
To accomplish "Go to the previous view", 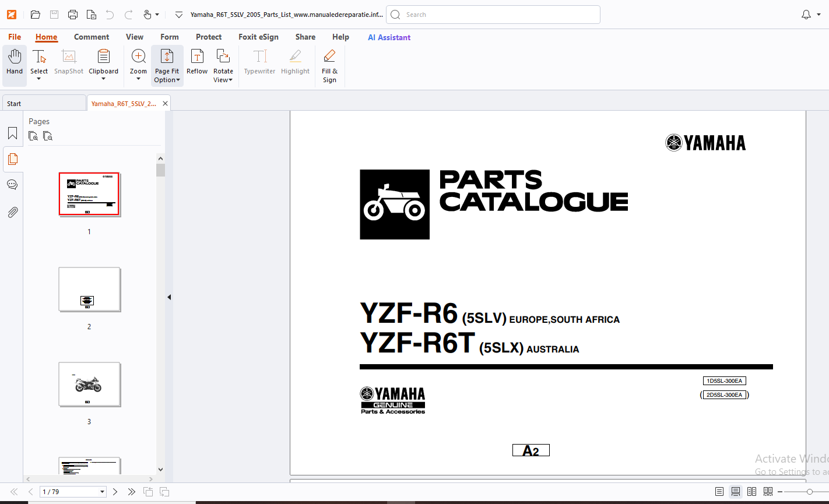I will tap(148, 492).
